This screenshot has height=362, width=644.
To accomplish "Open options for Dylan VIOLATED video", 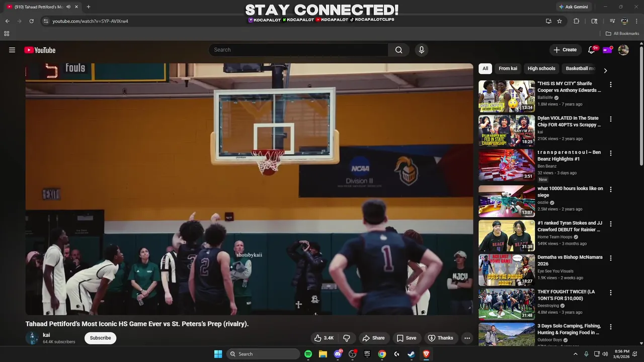I will click(611, 120).
